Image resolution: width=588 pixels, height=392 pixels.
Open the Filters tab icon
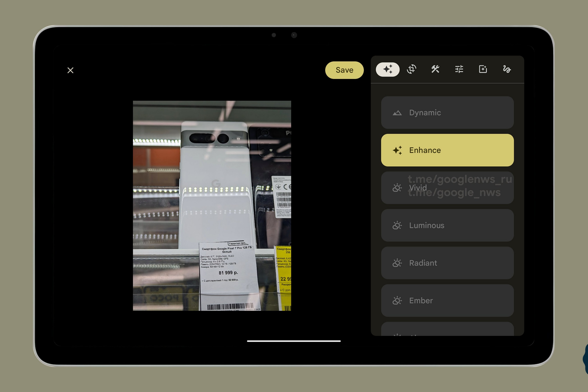(483, 69)
